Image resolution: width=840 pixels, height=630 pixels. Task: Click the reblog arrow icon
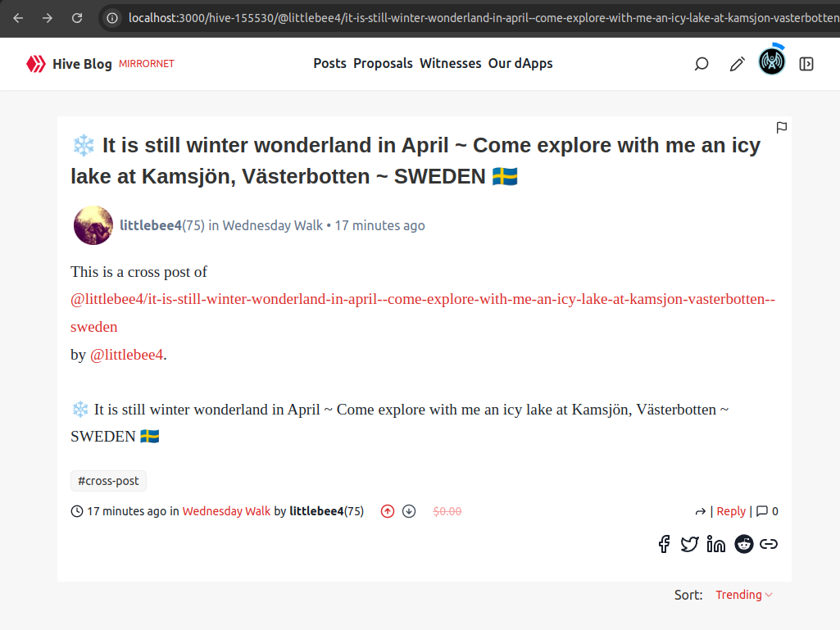point(701,511)
